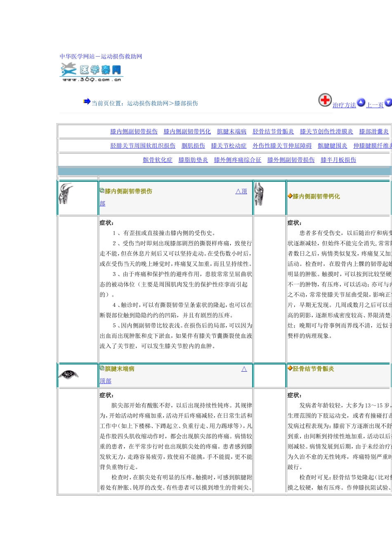
Task: Open the 膑腱末端病 navigation link
Action: pos(232,132)
